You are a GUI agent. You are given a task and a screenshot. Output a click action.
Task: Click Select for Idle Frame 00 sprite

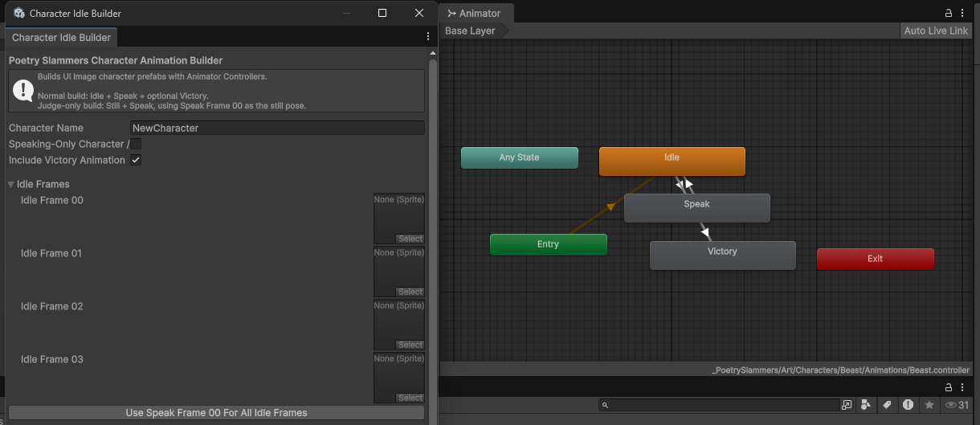410,239
